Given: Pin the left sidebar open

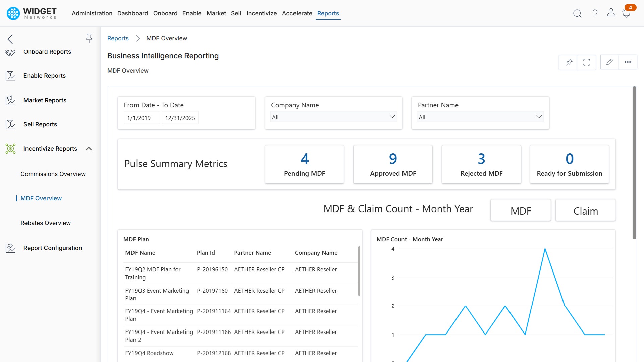Looking at the screenshot, I should (89, 38).
